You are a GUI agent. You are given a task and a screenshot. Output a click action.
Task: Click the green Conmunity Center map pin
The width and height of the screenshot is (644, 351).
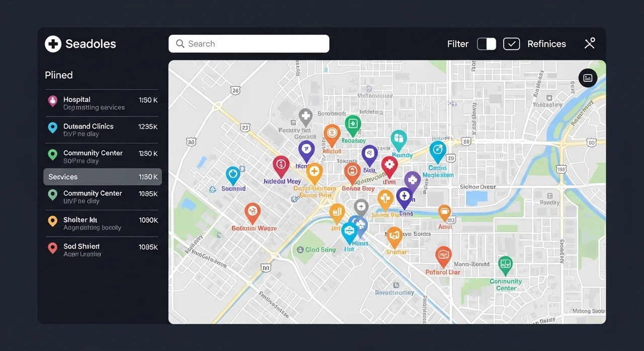(x=505, y=265)
